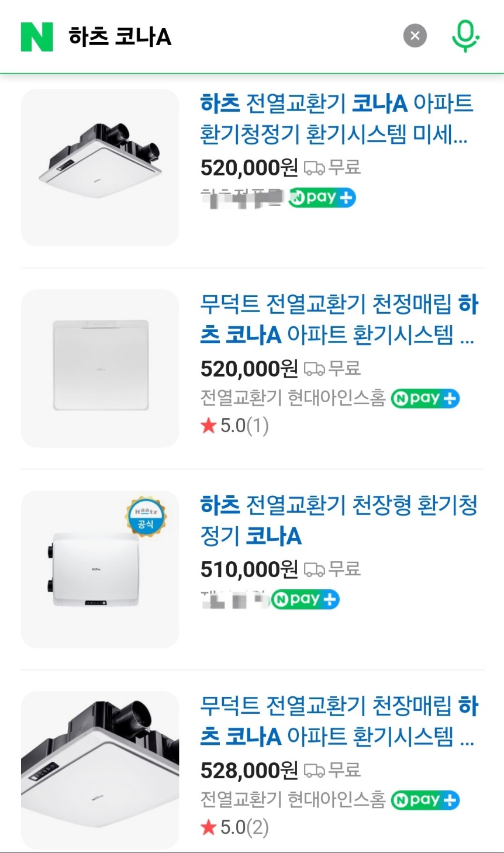
Task: Open first listing title 하츠 전열교환기 코나A 아파트
Action: tap(336, 119)
